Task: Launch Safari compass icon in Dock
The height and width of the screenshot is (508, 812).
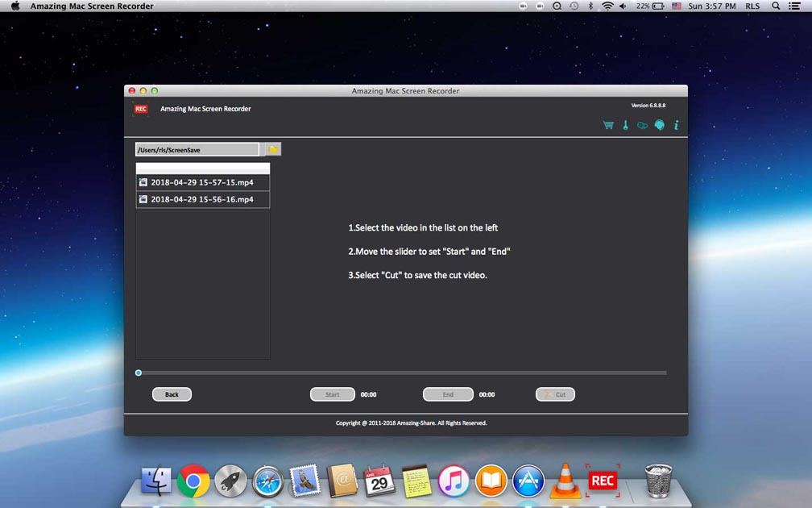Action: 267,481
